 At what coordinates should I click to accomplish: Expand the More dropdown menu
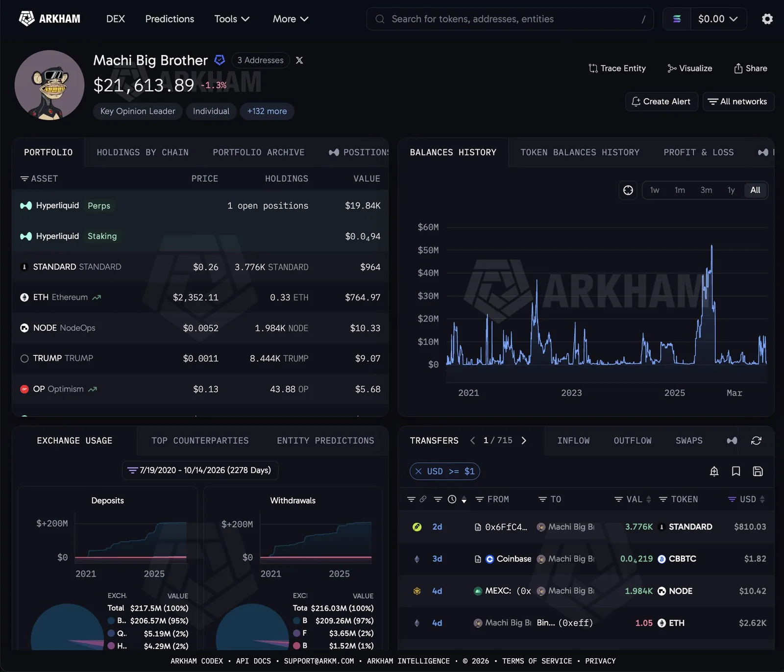click(291, 19)
